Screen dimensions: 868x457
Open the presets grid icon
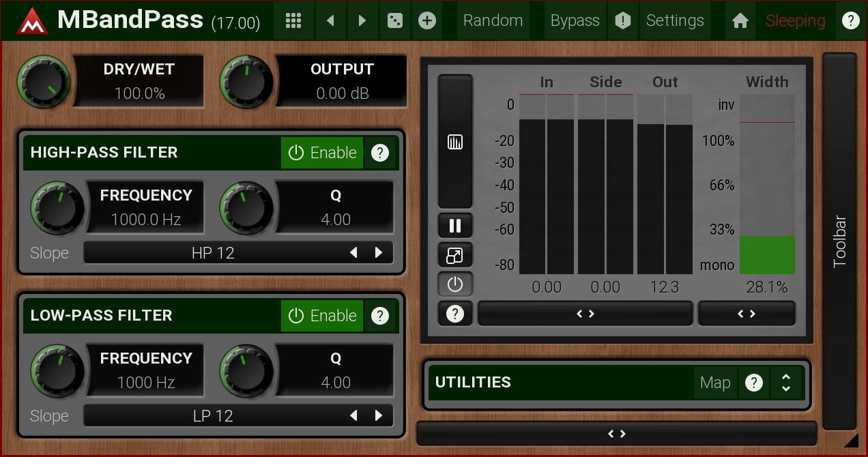(x=293, y=21)
